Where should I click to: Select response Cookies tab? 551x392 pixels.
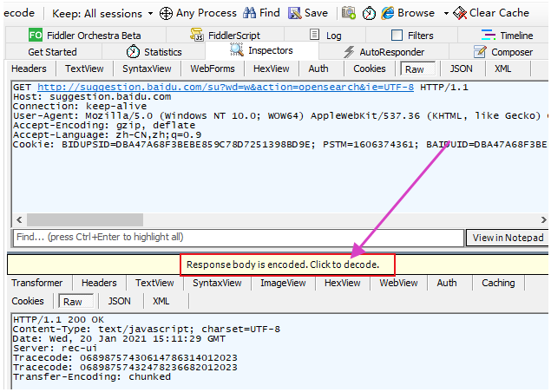pos(28,301)
